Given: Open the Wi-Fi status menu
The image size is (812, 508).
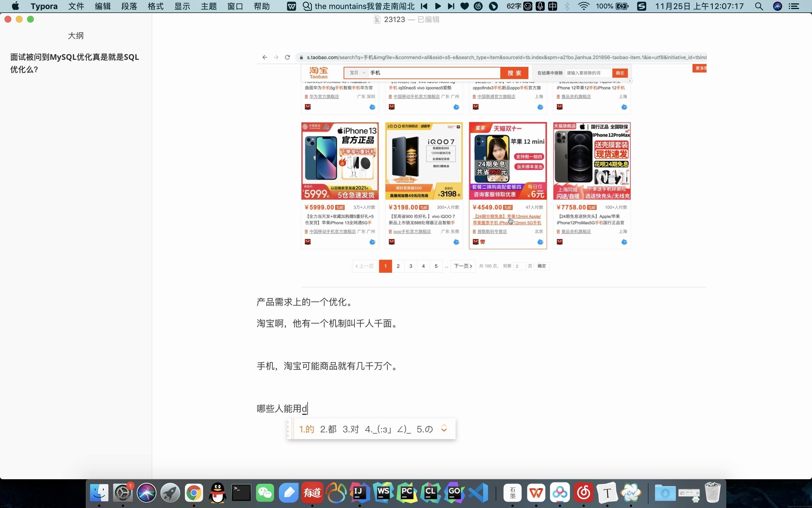Looking at the screenshot, I should click(584, 6).
